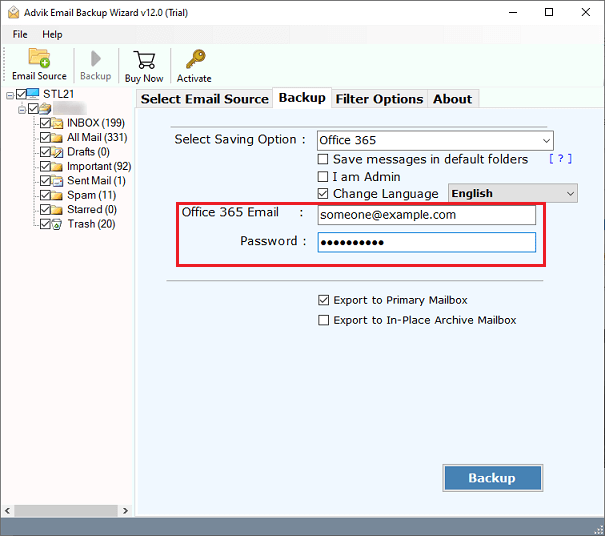Click the Advik app logo in title bar
The height and width of the screenshot is (536, 605).
(14, 12)
